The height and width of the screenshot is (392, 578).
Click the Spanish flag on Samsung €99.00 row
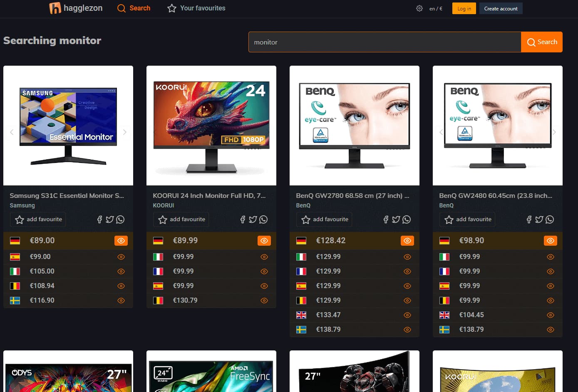point(15,257)
